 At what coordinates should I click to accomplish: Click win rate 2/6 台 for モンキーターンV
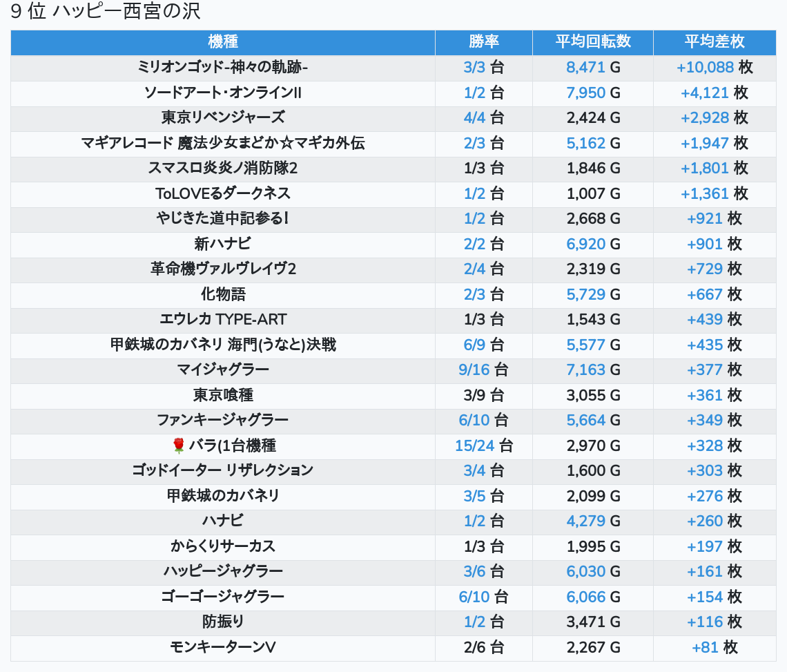point(484,647)
